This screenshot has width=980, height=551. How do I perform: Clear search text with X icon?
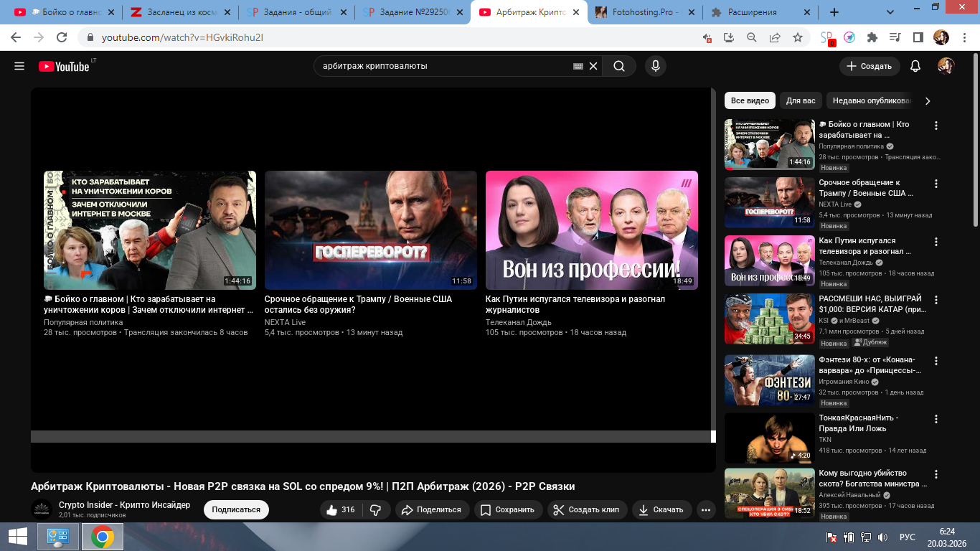(x=593, y=66)
